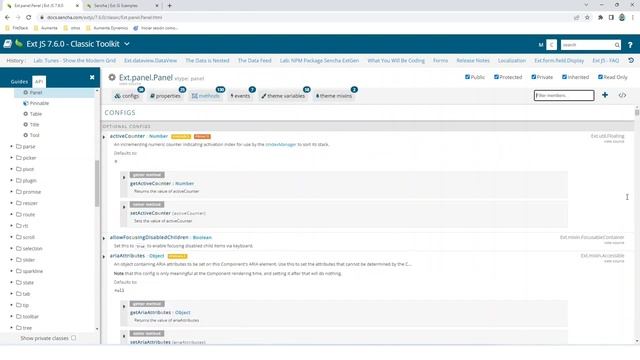This screenshot has height=360, width=640.
Task: Open the Ext JS version toolkit dropdown
Action: point(127,44)
